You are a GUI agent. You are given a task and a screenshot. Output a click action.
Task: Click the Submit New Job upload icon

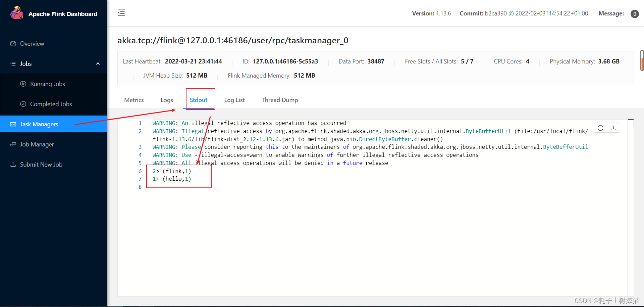[13, 165]
